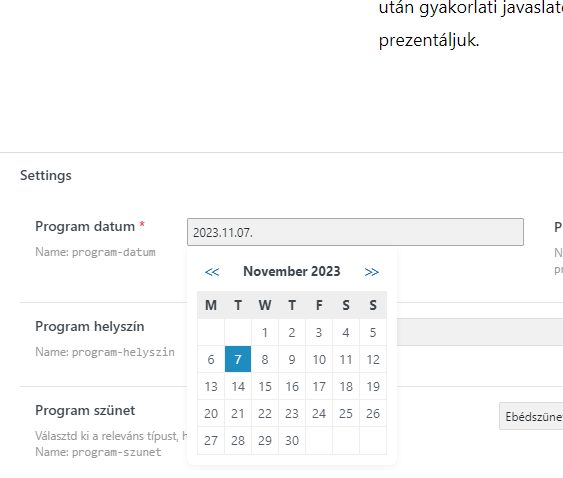Screen dimensions: 563x478
Task: Advance to next month with double-right arrows
Action: point(372,272)
